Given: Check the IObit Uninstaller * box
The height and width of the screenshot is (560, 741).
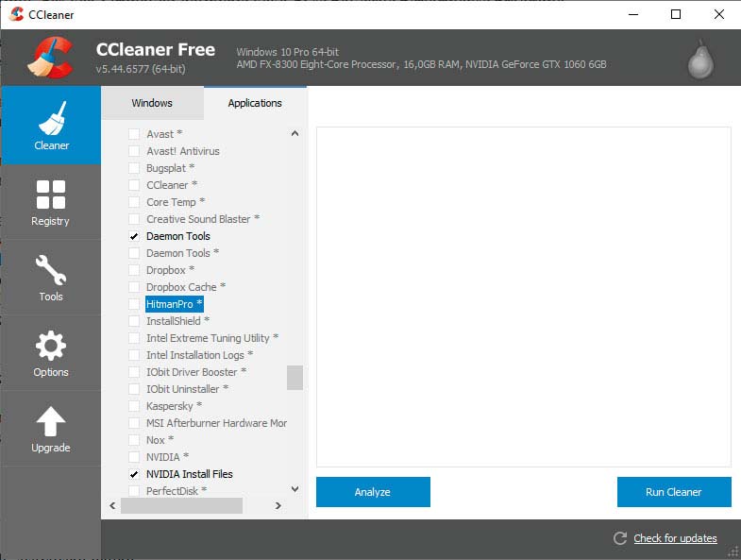Looking at the screenshot, I should point(134,389).
